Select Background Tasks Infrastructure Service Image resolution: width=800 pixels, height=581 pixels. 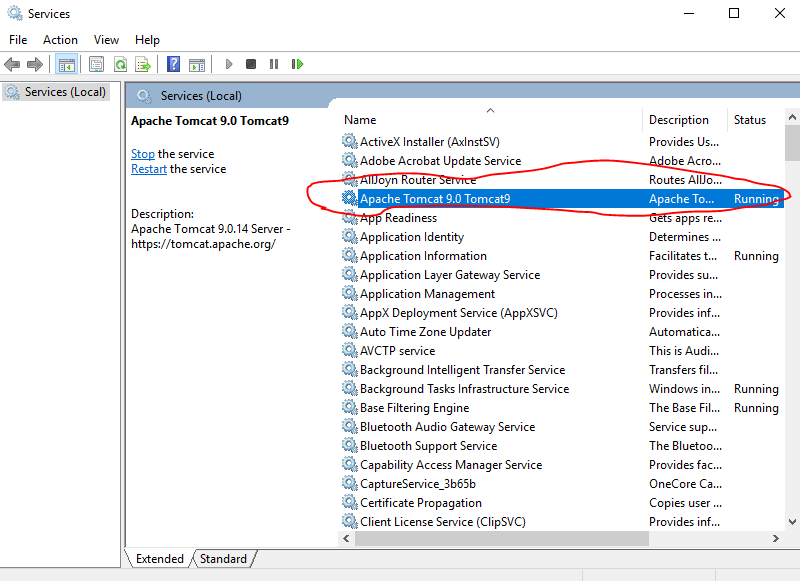tap(561, 389)
